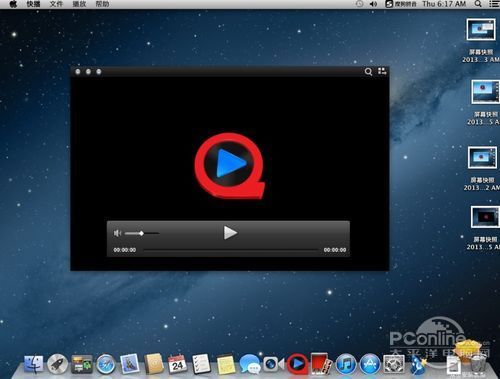Select the topmost desktop screenshot thumbnail
500x379 pixels.
tap(481, 29)
